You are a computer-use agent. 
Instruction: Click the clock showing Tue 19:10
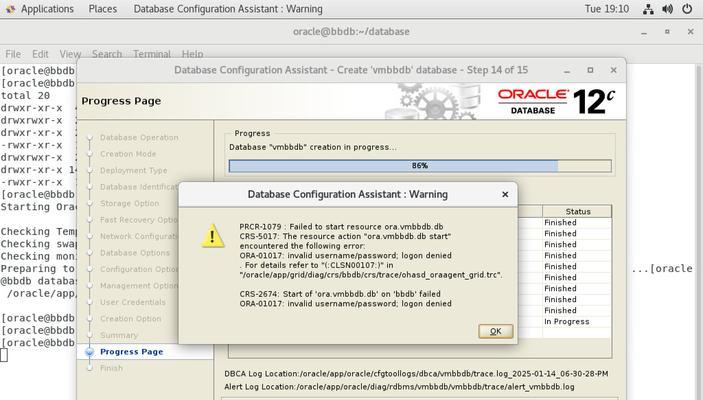click(x=607, y=9)
